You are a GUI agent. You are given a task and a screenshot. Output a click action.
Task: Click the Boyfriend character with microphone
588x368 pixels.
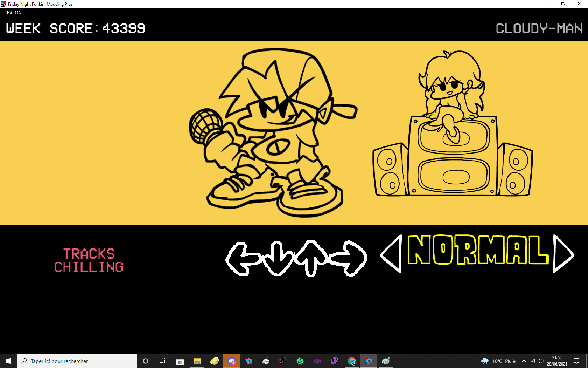point(273,133)
